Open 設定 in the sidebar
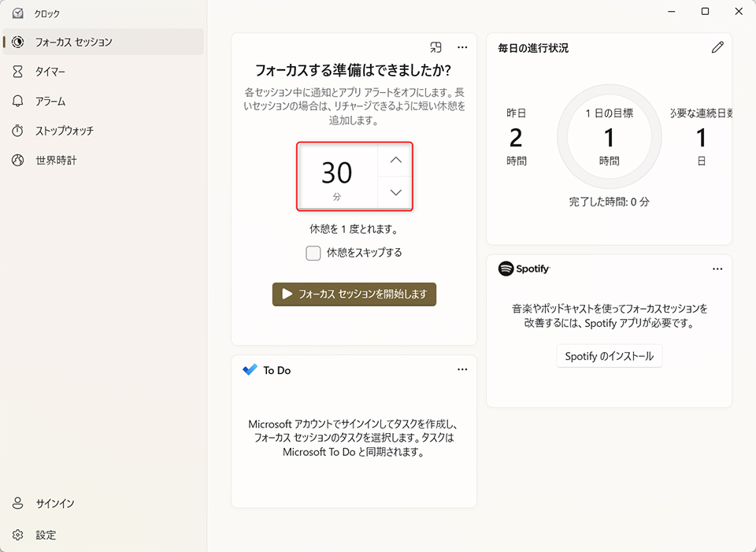Image resolution: width=756 pixels, height=552 pixels. pos(103,535)
